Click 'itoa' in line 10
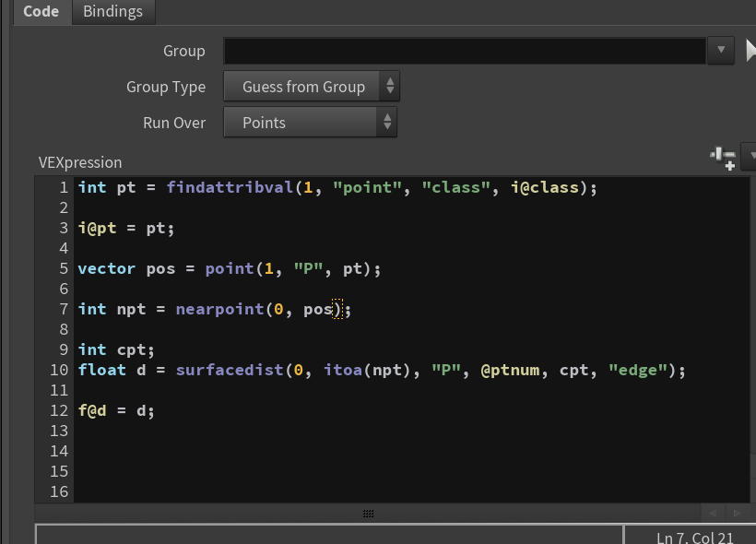 tap(343, 370)
